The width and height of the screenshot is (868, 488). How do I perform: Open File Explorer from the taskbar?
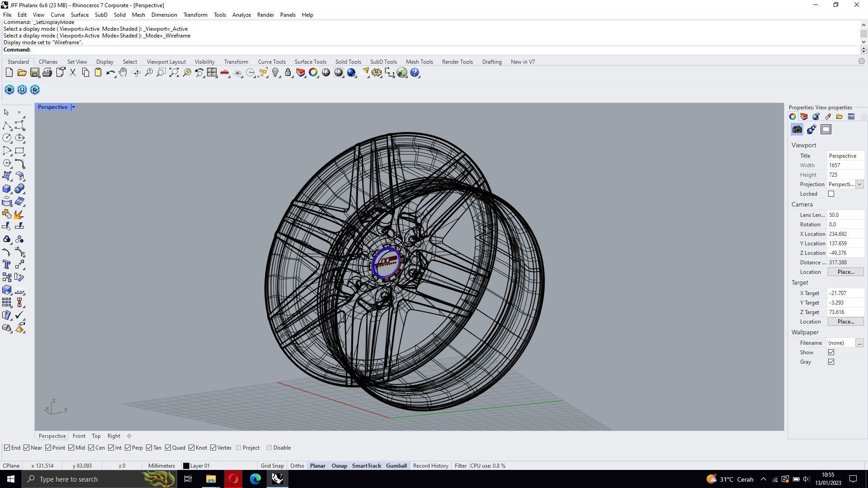click(x=211, y=479)
